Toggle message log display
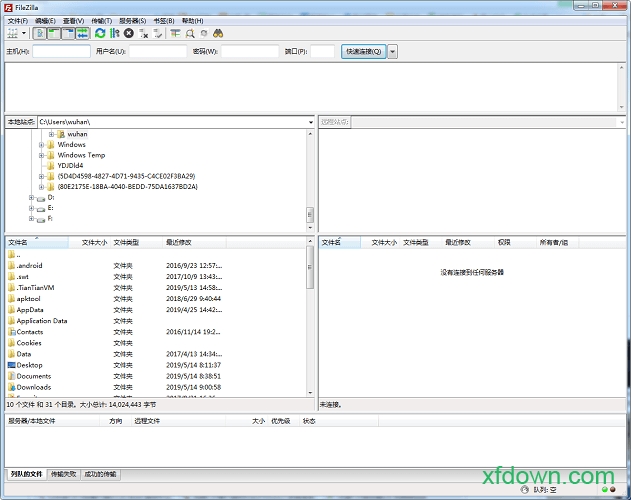Screen dimensions: 631x500 (39, 33)
